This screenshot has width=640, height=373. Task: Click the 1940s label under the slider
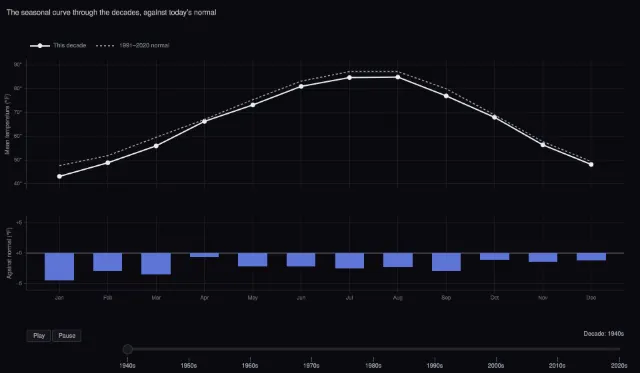point(127,365)
